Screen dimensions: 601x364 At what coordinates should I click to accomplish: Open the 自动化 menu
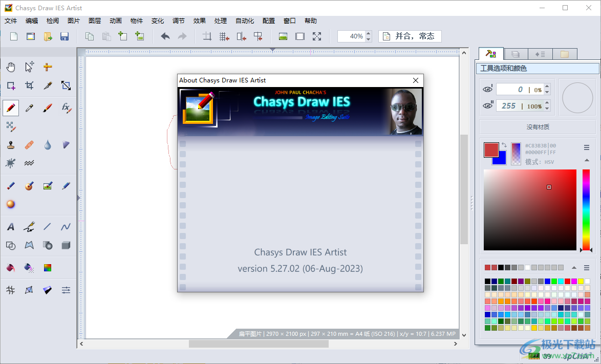point(245,20)
